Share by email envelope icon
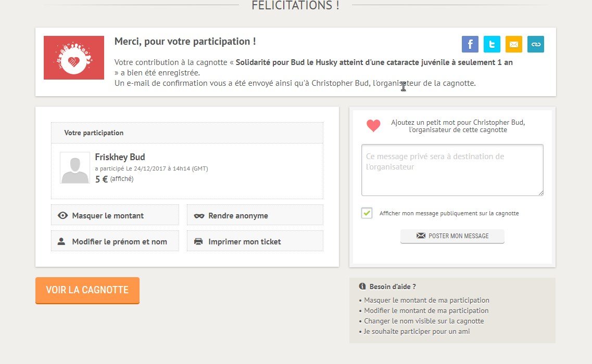Screen dimensions: 592x364 coord(513,44)
